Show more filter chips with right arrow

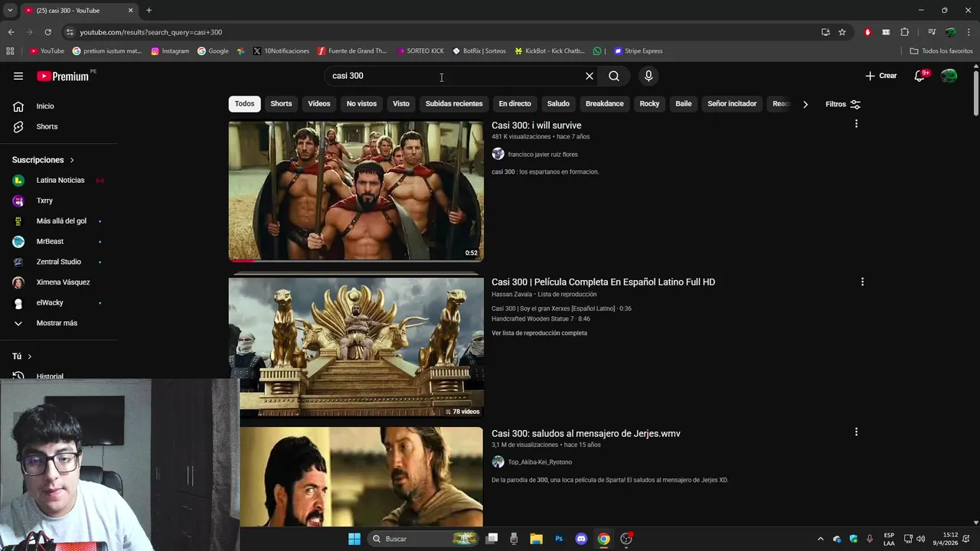point(805,104)
